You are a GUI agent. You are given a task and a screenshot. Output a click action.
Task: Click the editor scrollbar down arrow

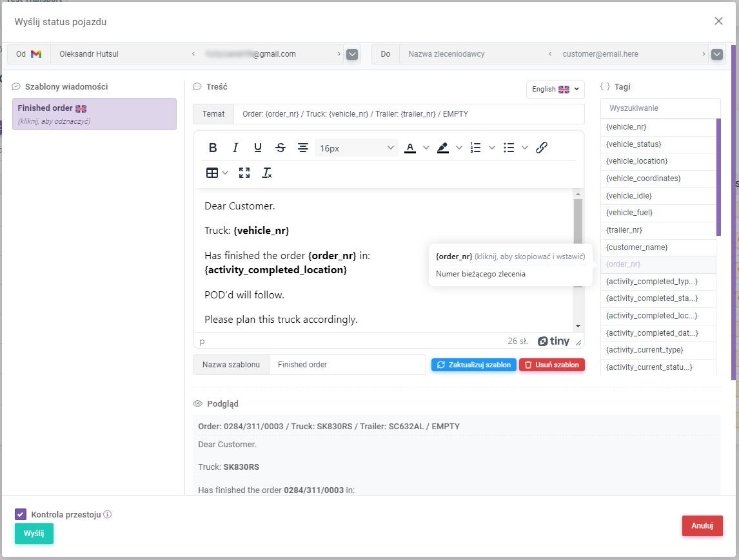[x=578, y=326]
